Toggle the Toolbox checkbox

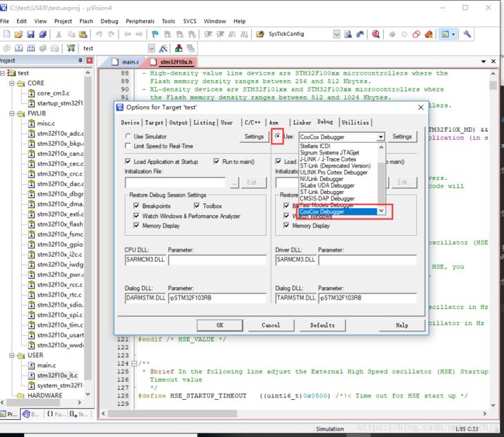point(197,206)
